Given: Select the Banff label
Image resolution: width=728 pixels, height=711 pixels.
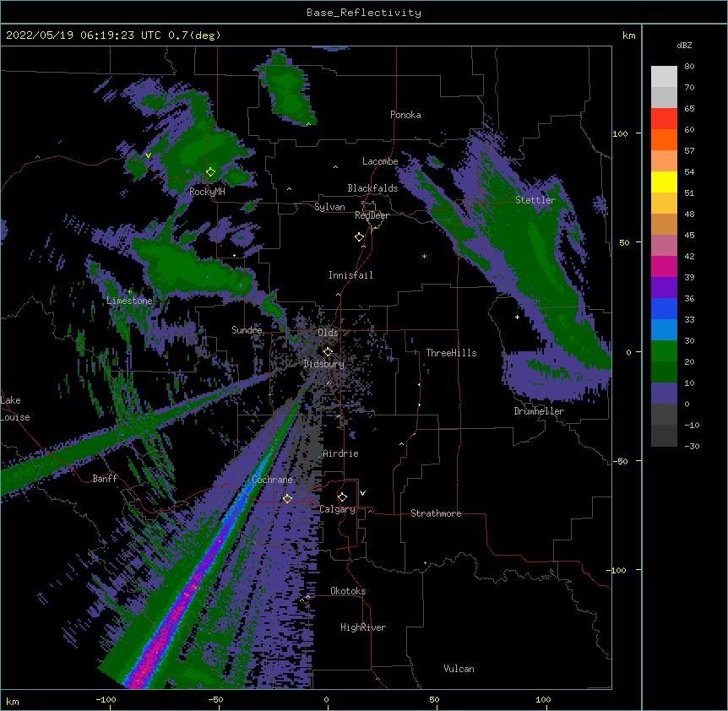Looking at the screenshot, I should [105, 479].
